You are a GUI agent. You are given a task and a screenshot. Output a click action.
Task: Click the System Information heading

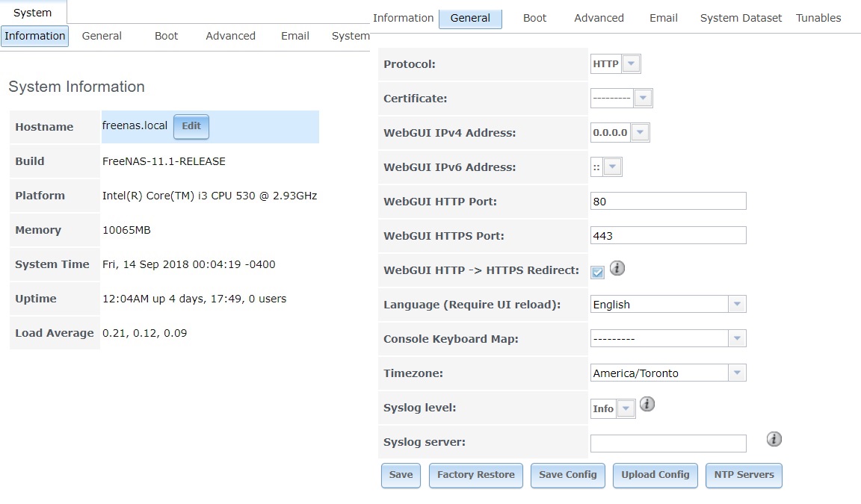(76, 87)
